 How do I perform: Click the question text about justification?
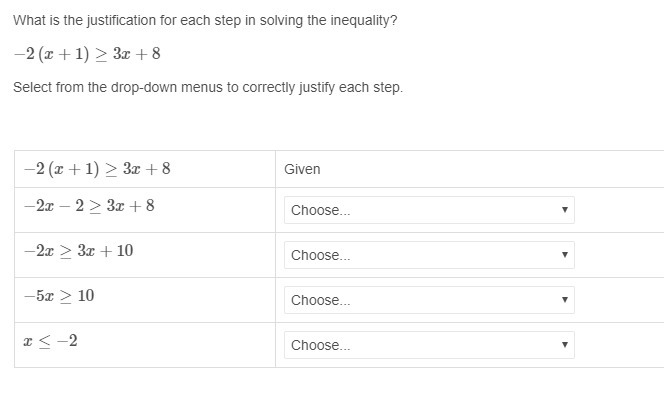[205, 20]
